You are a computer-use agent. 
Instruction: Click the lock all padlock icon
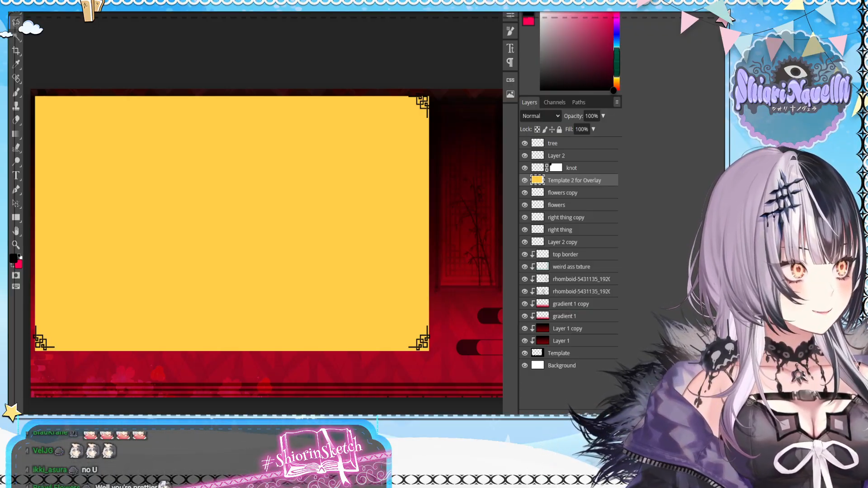tap(559, 130)
